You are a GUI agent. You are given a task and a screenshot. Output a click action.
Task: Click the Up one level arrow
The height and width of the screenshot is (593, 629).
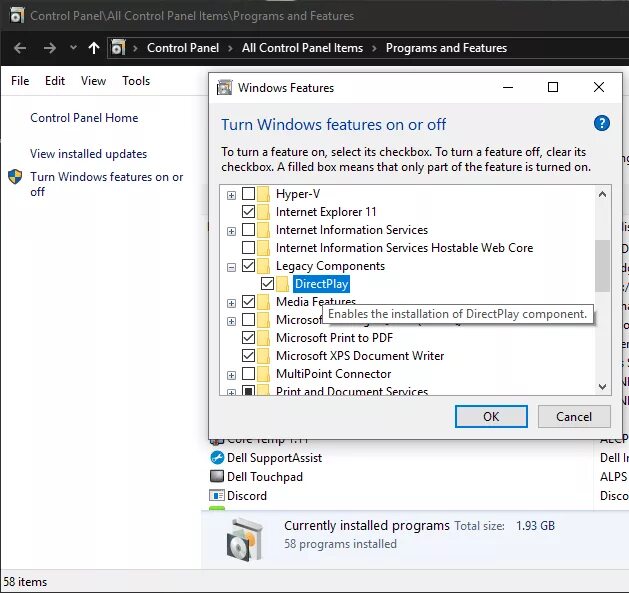pyautogui.click(x=94, y=48)
